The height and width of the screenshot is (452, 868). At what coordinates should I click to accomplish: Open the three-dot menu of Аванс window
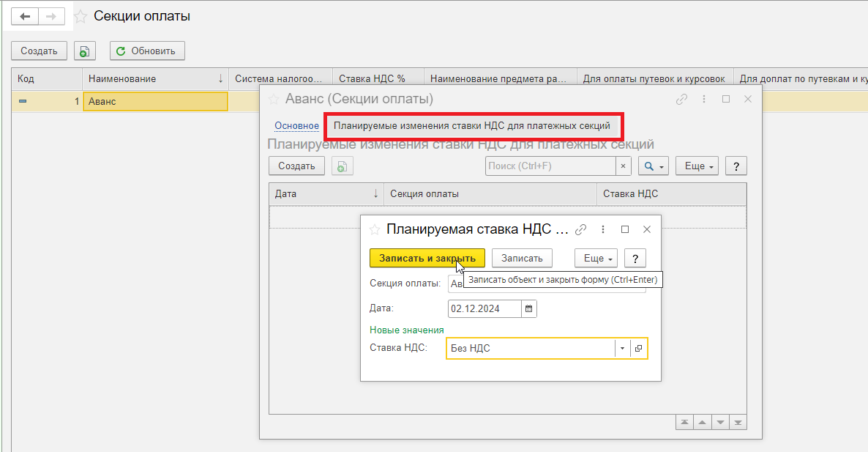[703, 99]
